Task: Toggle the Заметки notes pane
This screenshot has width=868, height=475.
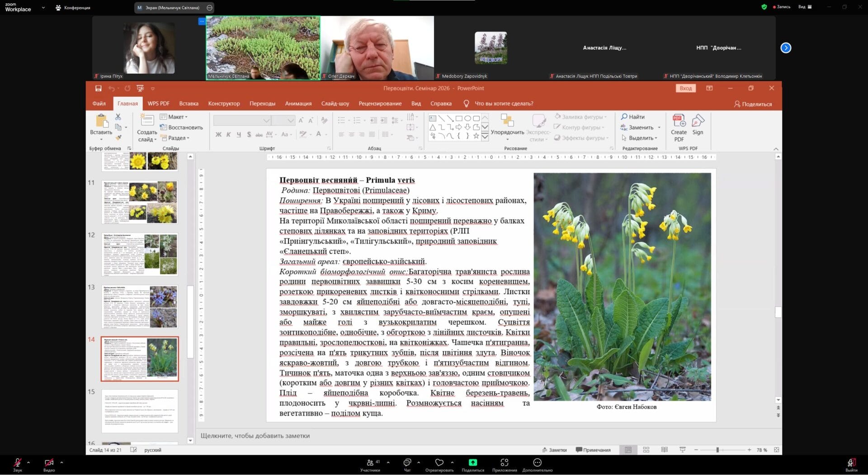Action: tap(554, 450)
